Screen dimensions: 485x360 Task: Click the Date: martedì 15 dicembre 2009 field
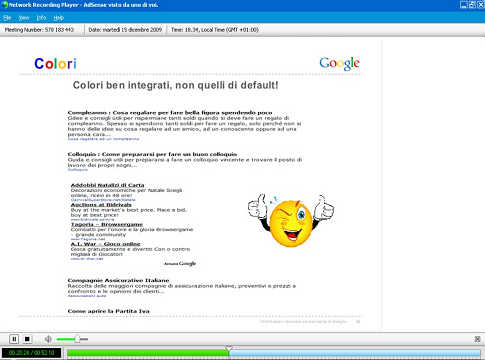[125, 30]
